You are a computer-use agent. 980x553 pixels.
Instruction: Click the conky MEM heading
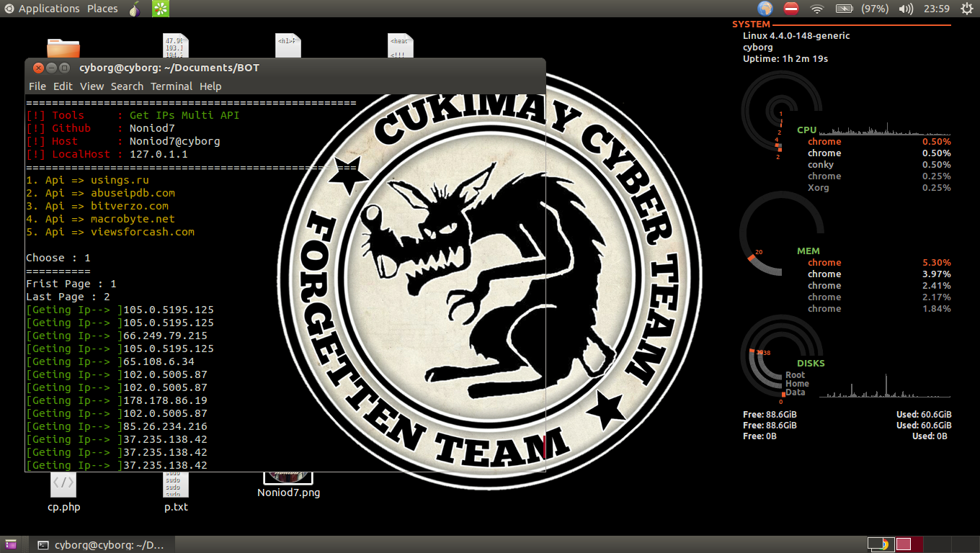pos(808,251)
